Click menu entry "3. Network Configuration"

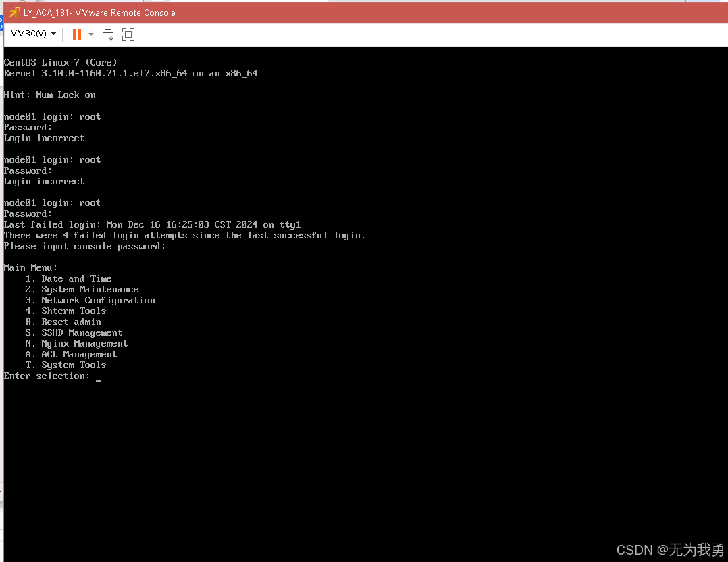point(90,301)
